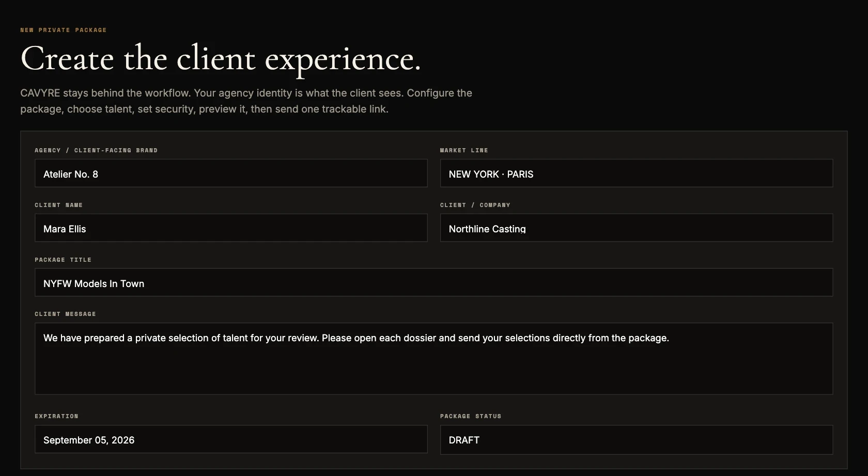Click the Package Status label
Image resolution: width=868 pixels, height=476 pixels.
[x=471, y=416]
